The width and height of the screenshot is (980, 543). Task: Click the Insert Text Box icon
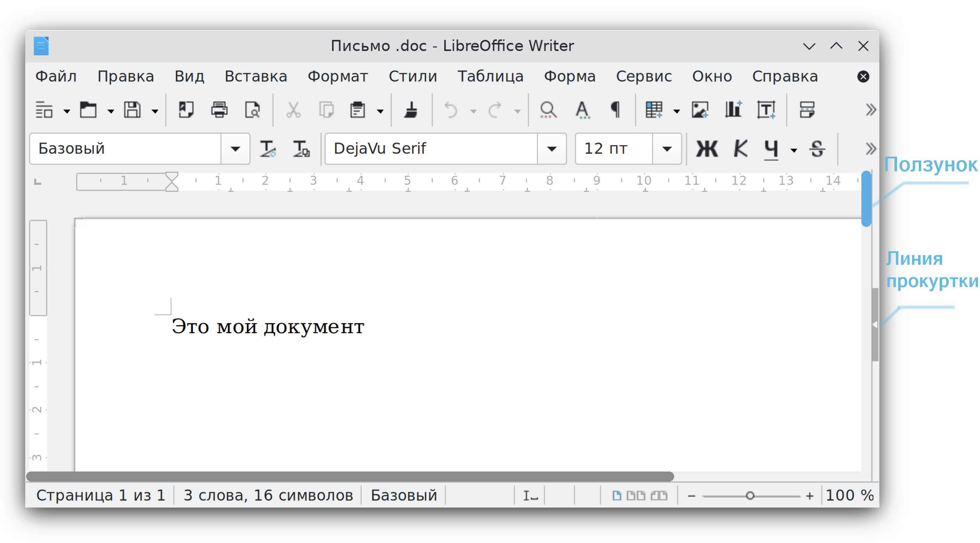tap(766, 110)
